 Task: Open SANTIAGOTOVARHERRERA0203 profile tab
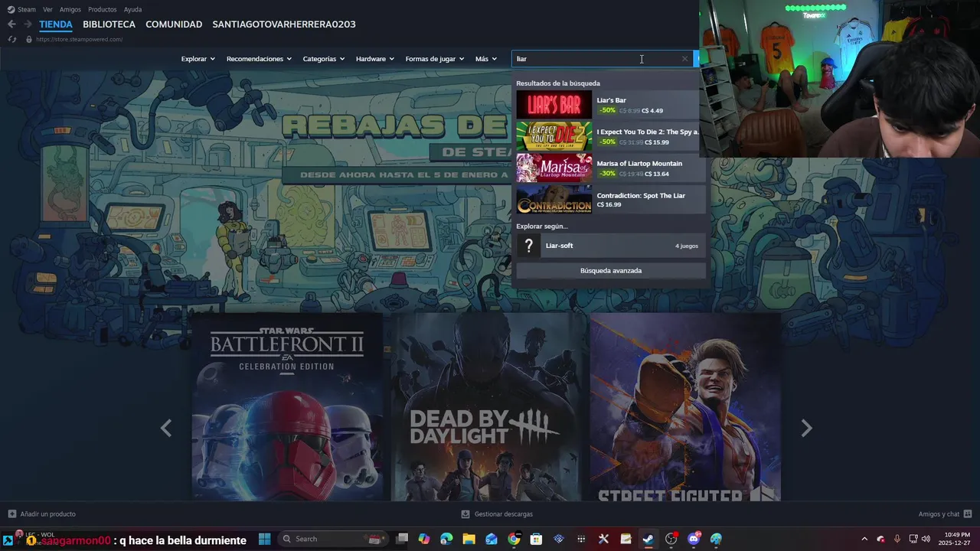click(x=284, y=24)
